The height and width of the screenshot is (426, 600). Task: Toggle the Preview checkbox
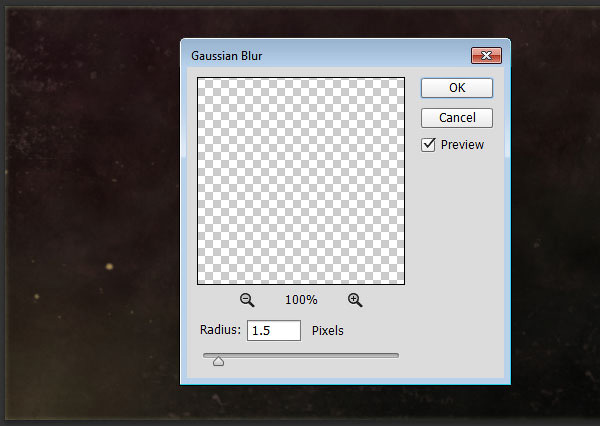coord(428,145)
